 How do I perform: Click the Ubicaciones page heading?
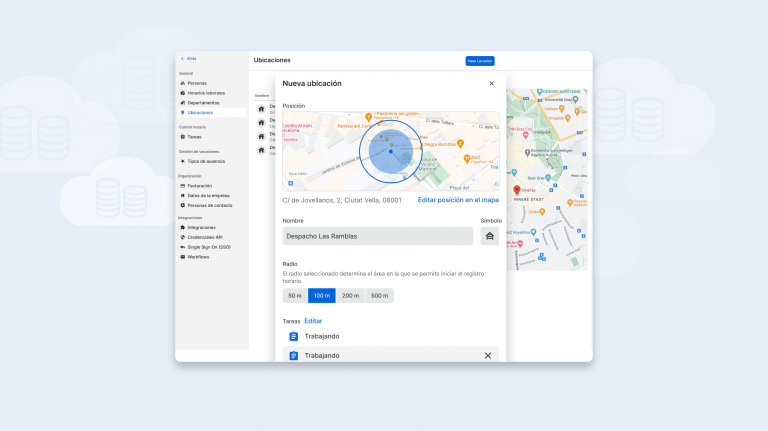272,60
